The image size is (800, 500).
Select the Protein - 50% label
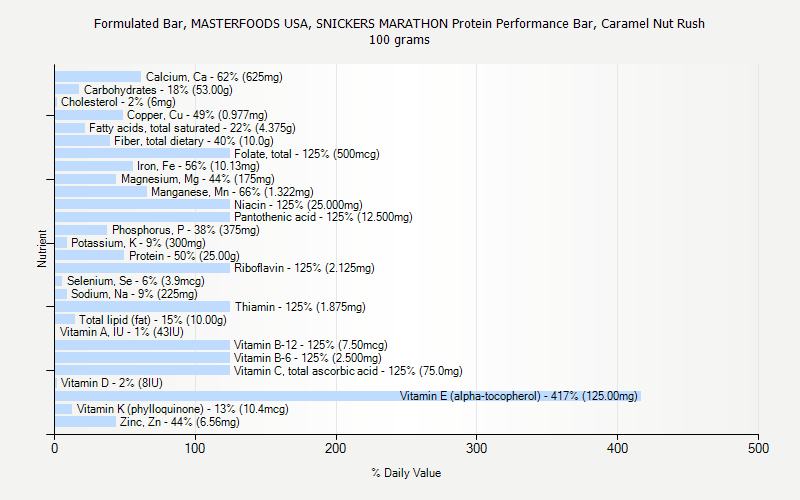pos(184,256)
